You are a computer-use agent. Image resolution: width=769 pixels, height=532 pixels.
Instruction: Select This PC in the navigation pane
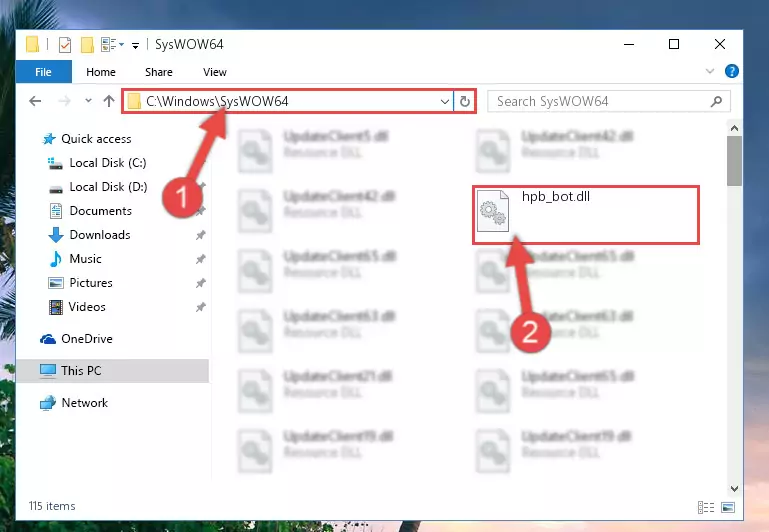(112, 371)
